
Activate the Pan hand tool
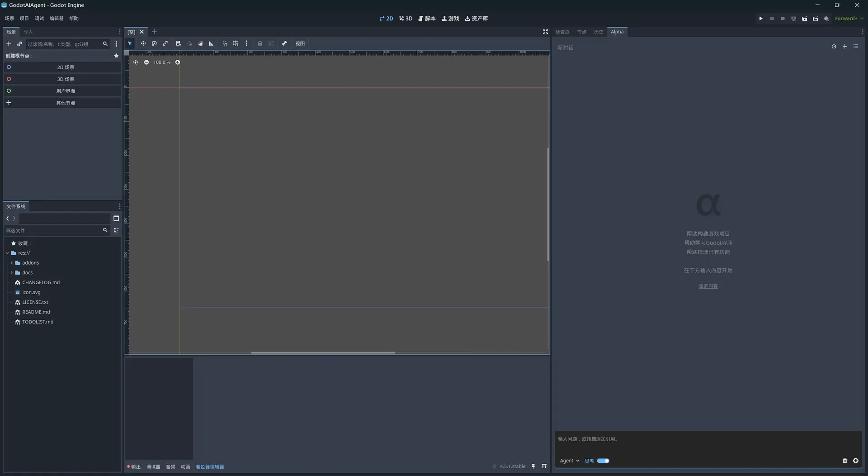click(x=200, y=43)
